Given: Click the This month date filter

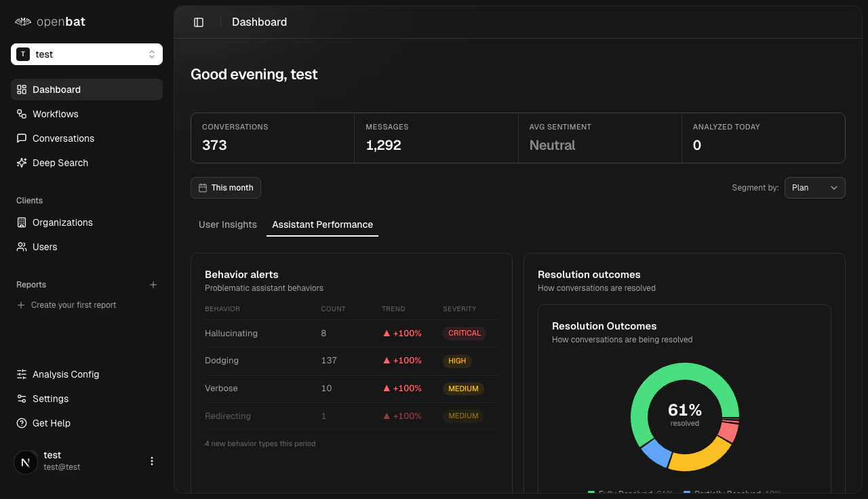Looking at the screenshot, I should (x=225, y=188).
